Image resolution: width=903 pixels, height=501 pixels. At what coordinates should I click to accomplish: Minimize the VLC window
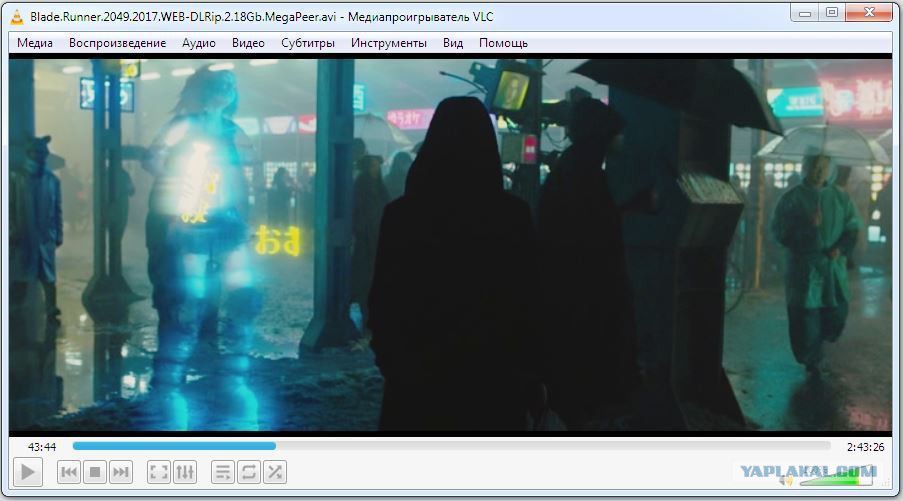(x=805, y=13)
